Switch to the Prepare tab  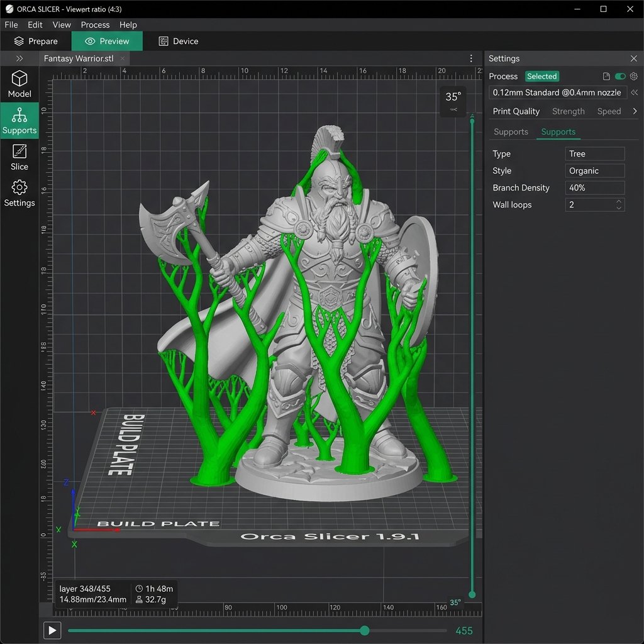coord(36,41)
